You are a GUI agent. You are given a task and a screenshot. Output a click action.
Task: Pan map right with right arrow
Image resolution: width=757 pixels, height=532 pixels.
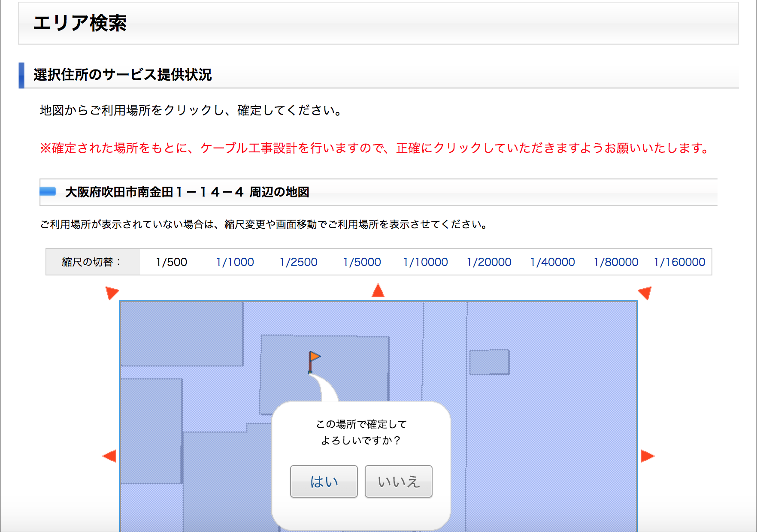pyautogui.click(x=647, y=456)
